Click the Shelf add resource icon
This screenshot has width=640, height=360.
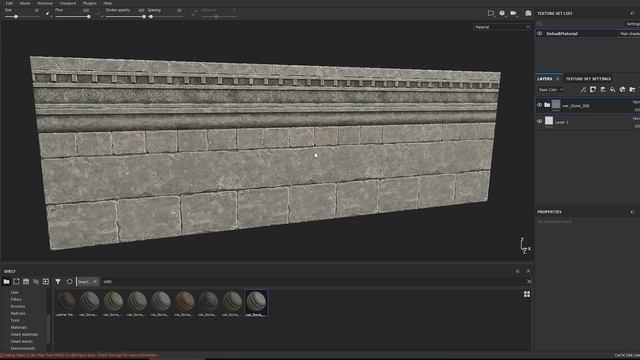click(46, 282)
